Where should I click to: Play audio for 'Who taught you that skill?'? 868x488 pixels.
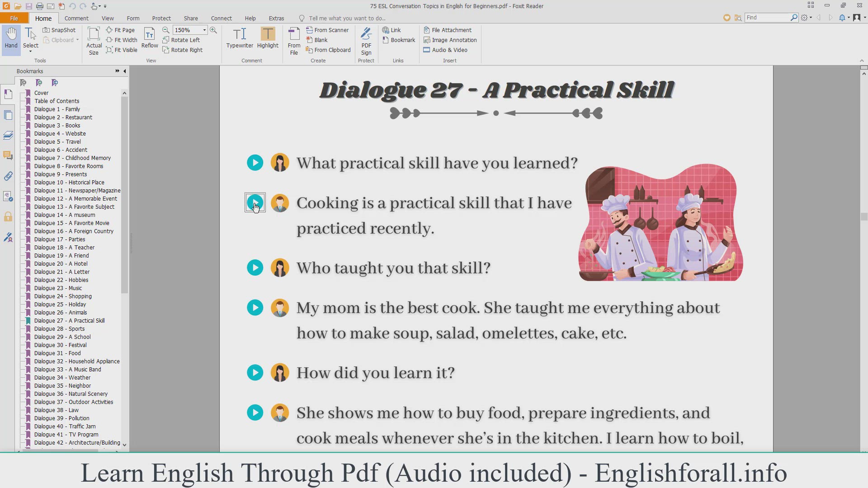pos(255,267)
